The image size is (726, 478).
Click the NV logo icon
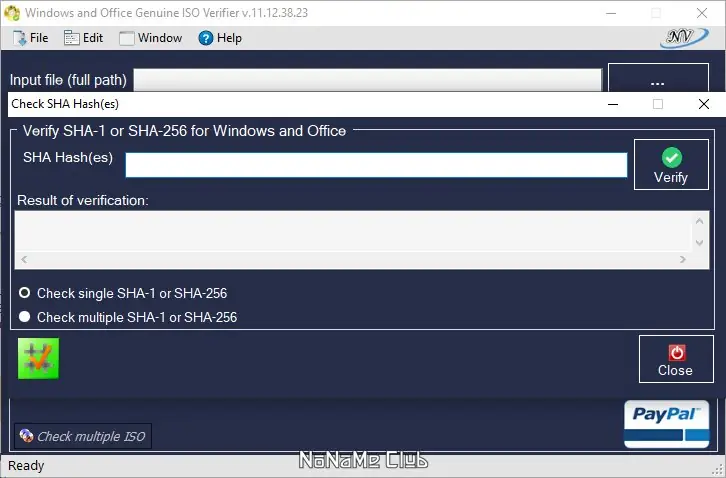684,38
